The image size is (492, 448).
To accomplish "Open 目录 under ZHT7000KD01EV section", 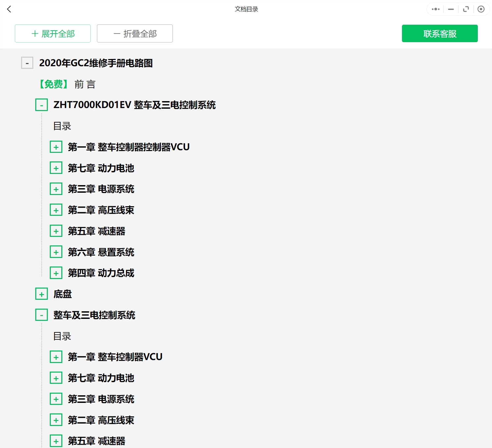I will (62, 126).
